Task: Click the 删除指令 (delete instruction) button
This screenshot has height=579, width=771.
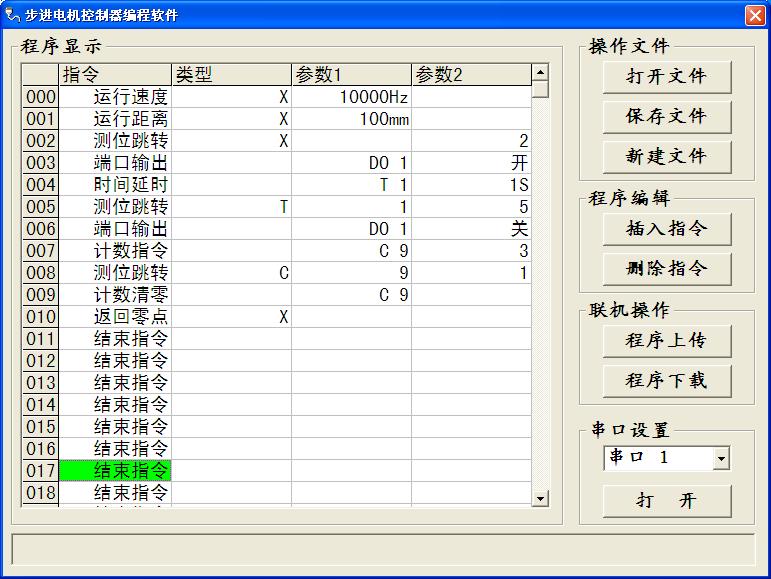Action: (667, 269)
